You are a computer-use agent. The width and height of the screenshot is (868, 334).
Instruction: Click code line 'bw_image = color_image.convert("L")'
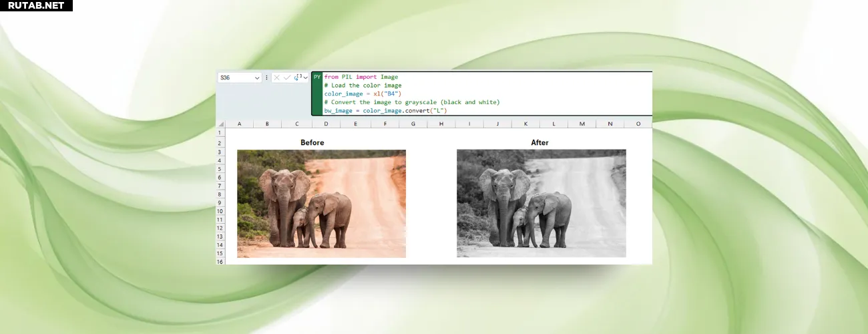385,110
